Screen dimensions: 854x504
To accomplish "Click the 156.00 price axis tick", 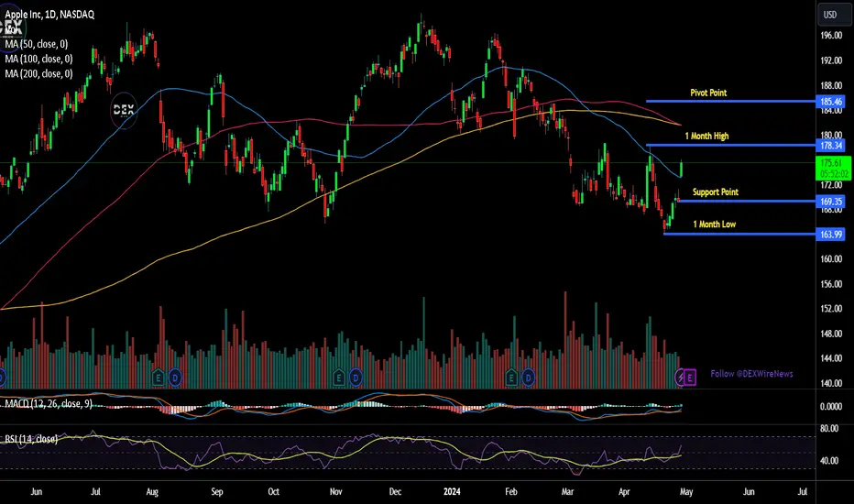I will 831,284.
